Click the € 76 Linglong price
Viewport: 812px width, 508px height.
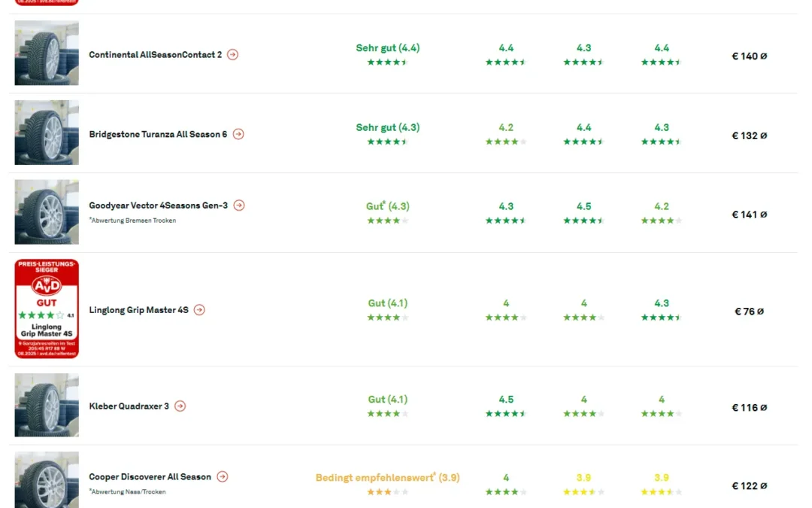[749, 312]
